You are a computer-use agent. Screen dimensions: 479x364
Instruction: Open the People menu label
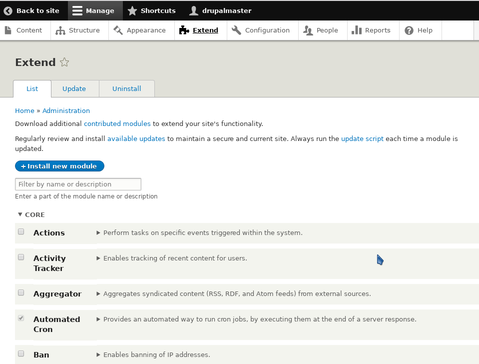click(x=327, y=30)
